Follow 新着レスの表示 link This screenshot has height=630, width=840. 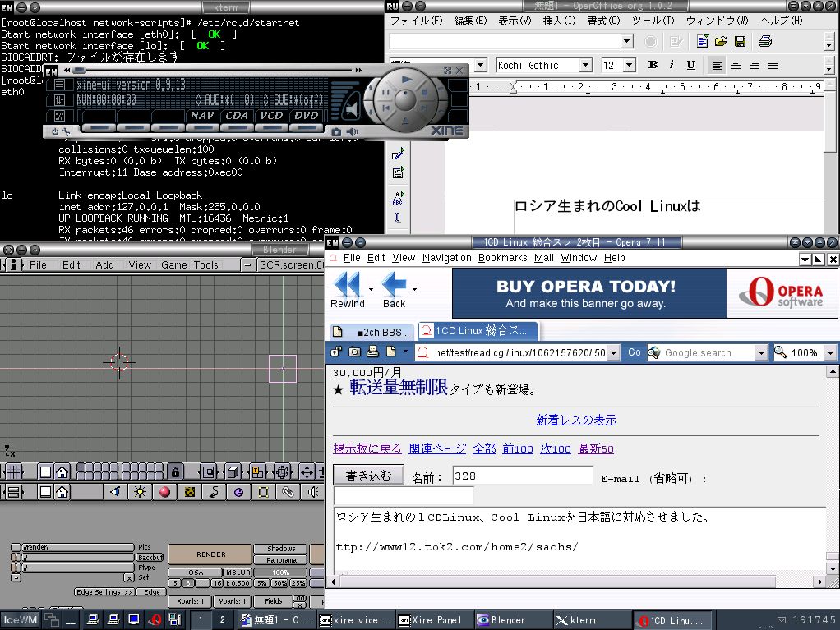point(576,421)
